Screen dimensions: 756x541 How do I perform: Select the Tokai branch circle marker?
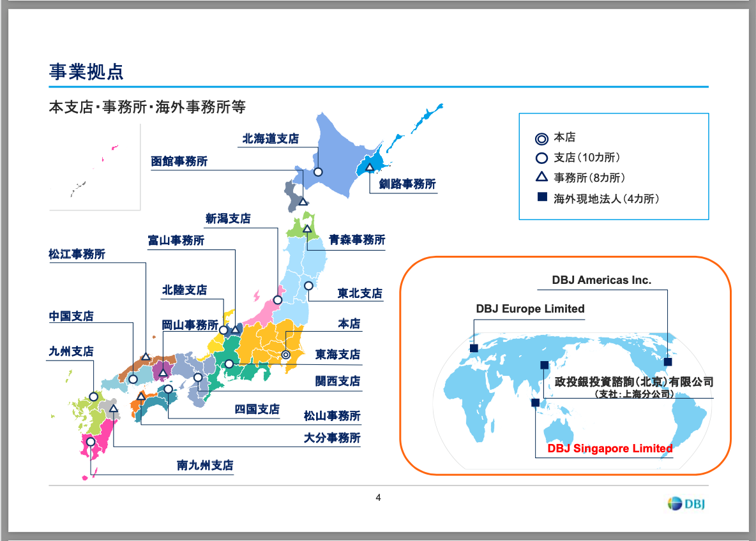(x=229, y=364)
